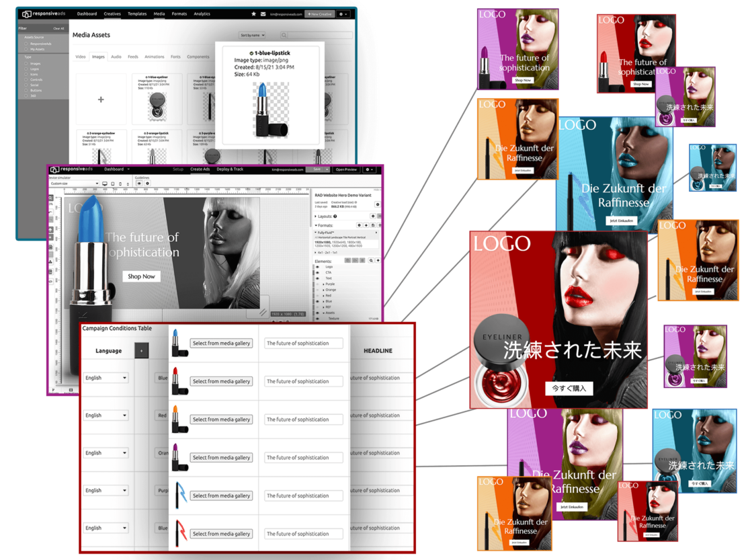746x560 pixels.
Task: Click the canvas resize corner handle
Action: pos(263,312)
